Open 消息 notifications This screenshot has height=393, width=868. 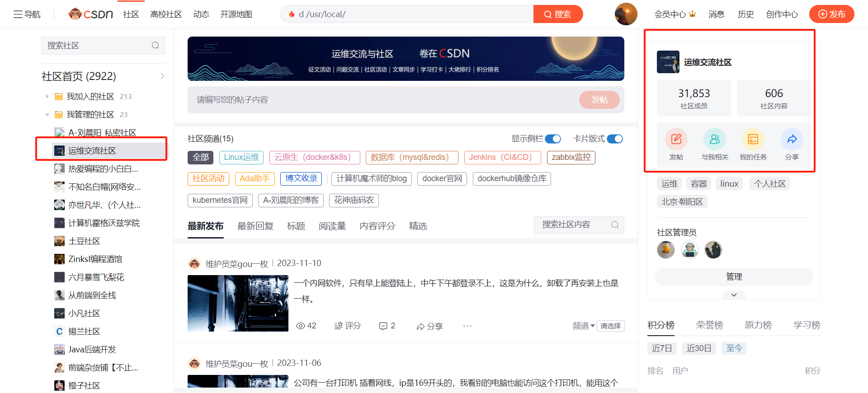point(717,14)
